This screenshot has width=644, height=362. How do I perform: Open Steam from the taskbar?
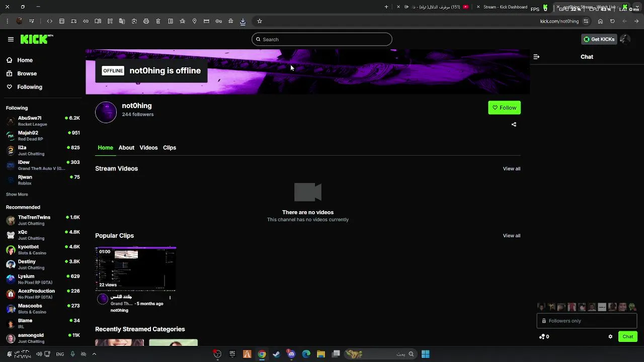[276, 354]
